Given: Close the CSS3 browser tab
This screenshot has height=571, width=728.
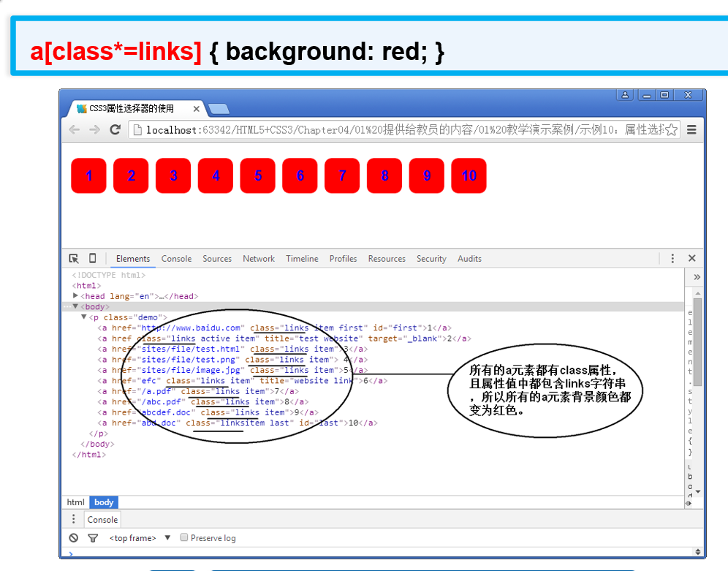Looking at the screenshot, I should click(197, 109).
